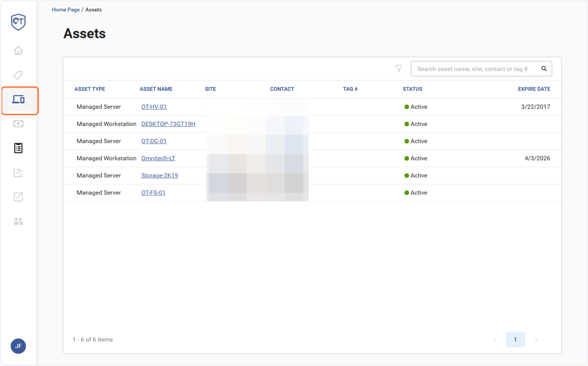Open the Storage-2K19 asset link
This screenshot has height=366, width=588.
[160, 175]
